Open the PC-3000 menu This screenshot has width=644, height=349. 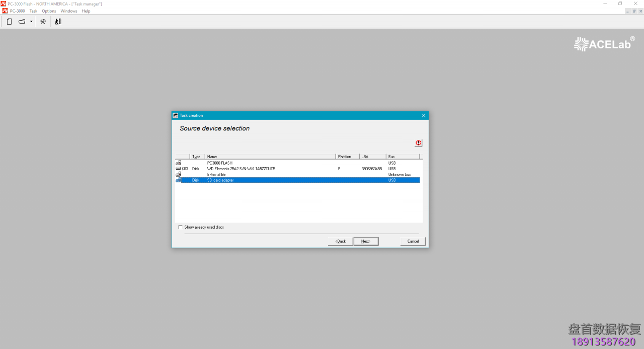coord(17,11)
